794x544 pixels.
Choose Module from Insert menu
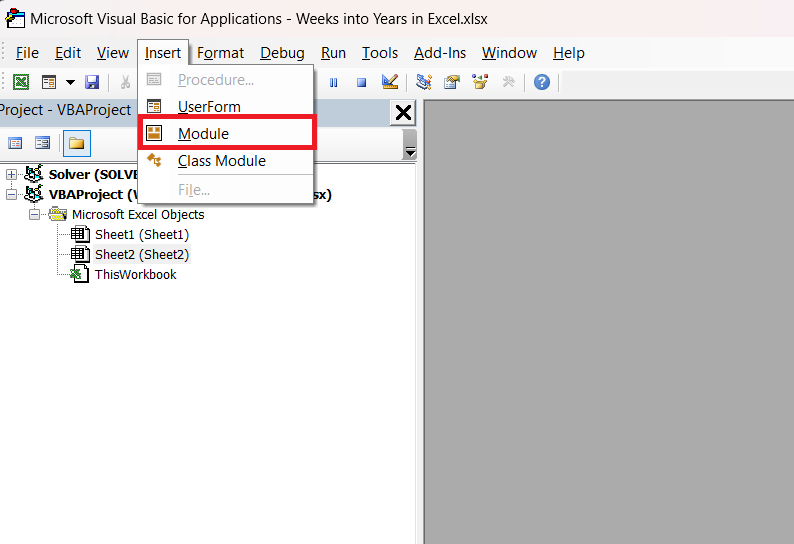click(x=226, y=134)
